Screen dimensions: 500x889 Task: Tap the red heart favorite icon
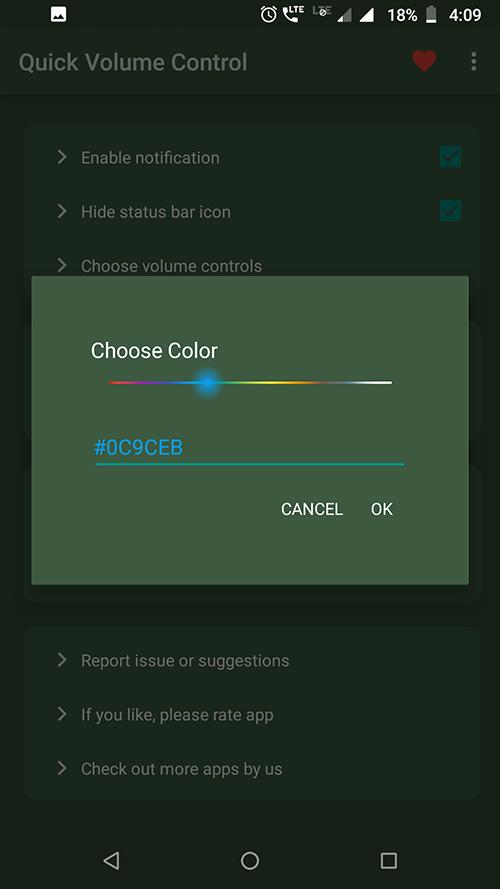424,61
